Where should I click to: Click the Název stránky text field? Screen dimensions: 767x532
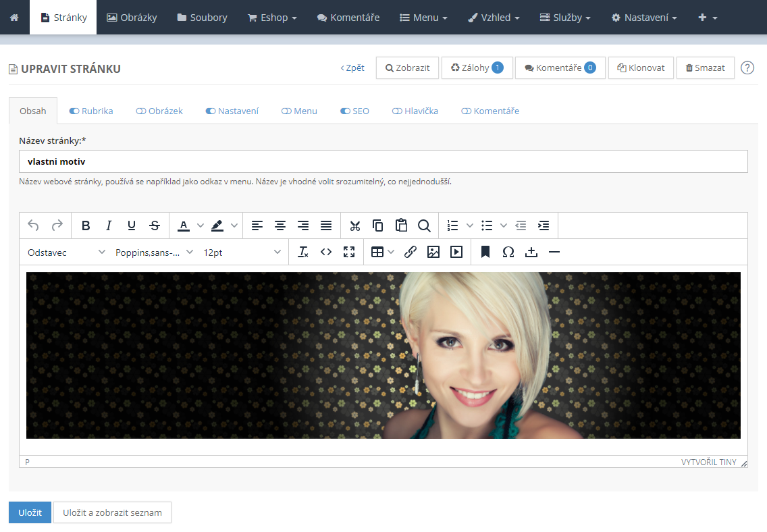pyautogui.click(x=383, y=161)
